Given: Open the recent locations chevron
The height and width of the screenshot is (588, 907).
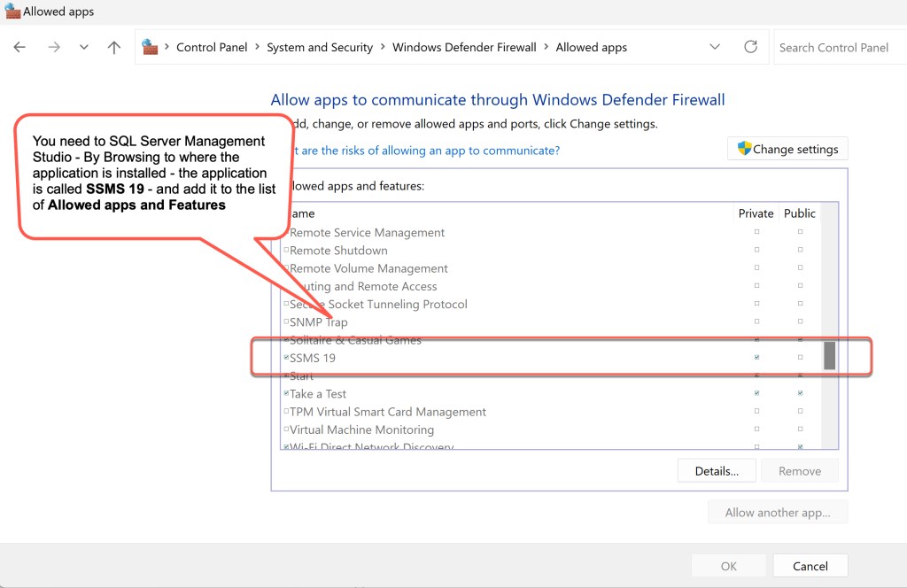Looking at the screenshot, I should point(84,48).
